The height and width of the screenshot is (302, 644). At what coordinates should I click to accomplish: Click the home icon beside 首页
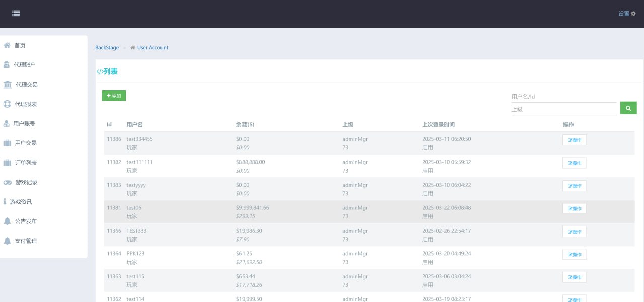coord(7,45)
